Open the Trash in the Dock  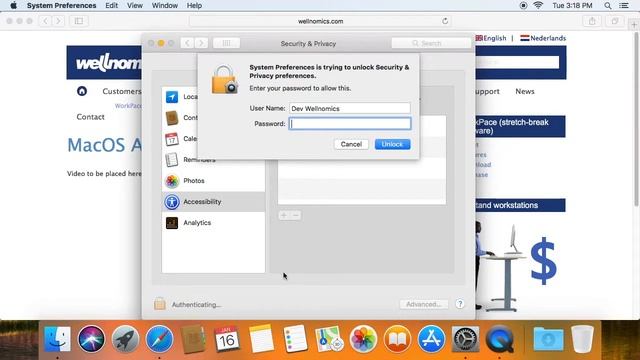(x=582, y=339)
